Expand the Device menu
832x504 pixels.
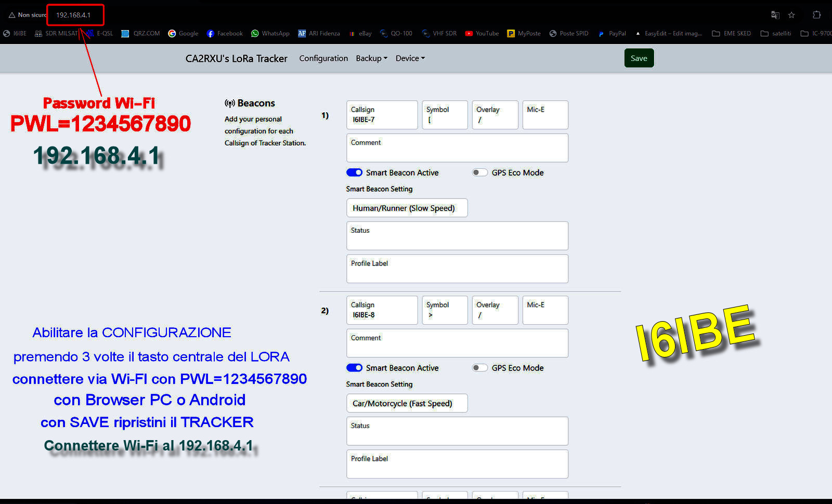410,58
